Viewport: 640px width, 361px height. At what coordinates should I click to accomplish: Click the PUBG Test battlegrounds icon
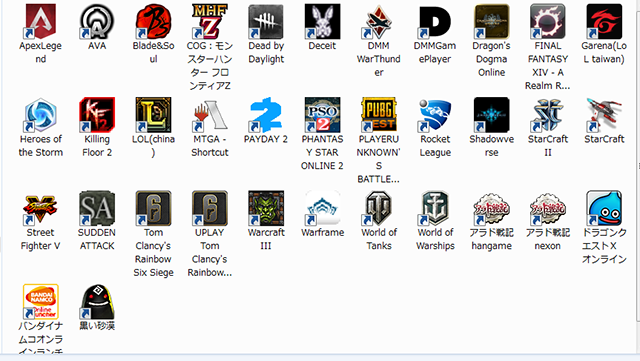coord(378,115)
